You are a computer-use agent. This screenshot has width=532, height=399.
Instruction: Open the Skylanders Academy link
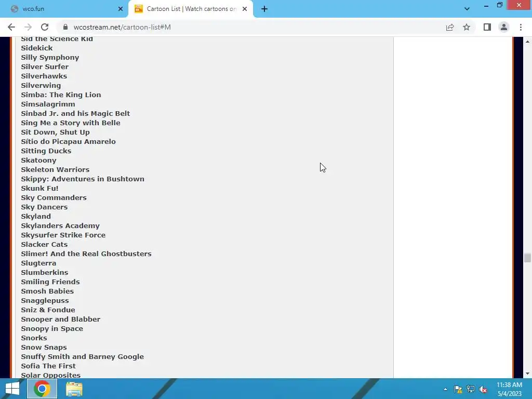(x=60, y=226)
